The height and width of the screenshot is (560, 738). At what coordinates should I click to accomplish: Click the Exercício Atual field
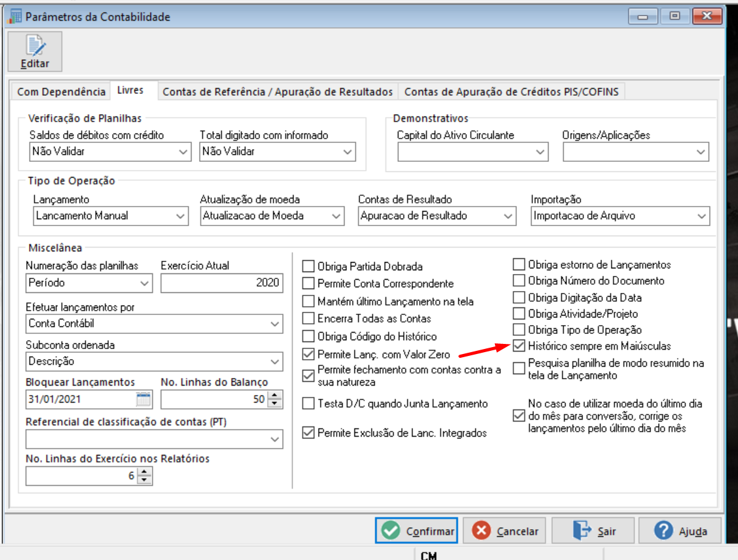tap(222, 283)
